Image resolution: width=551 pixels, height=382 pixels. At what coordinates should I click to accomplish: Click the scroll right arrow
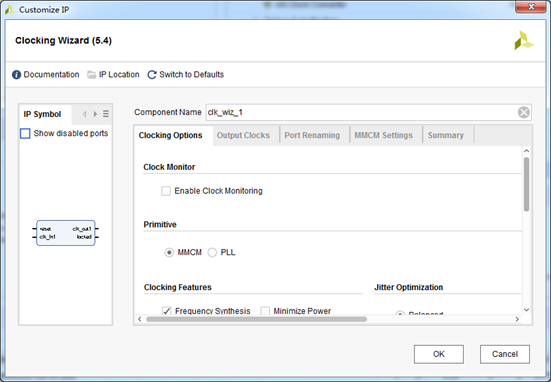click(517, 319)
